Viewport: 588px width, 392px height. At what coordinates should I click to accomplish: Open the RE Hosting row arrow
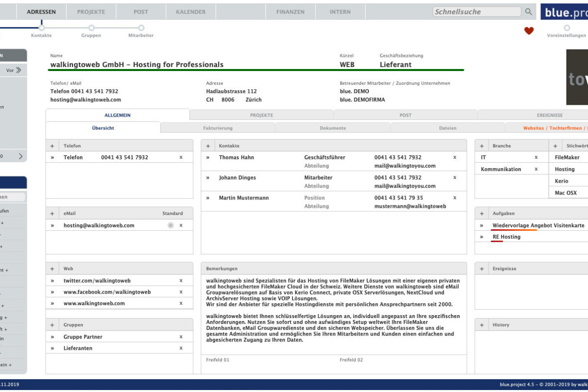(x=482, y=237)
